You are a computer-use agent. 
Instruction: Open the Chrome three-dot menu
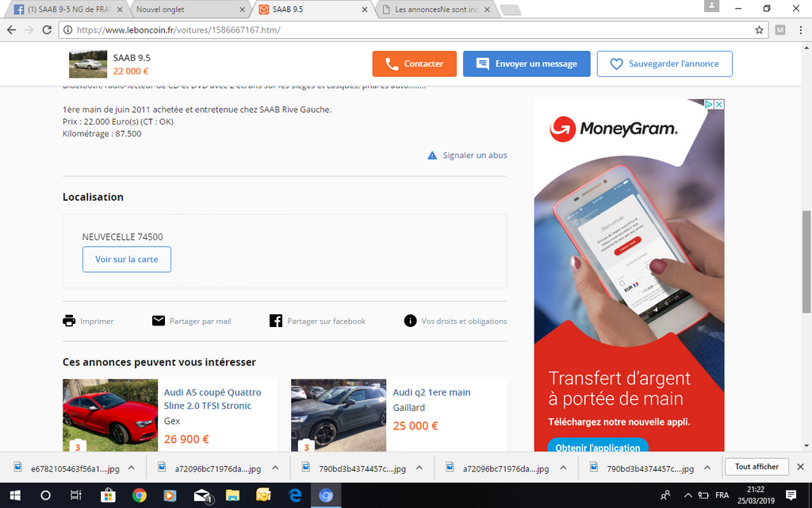(x=801, y=30)
